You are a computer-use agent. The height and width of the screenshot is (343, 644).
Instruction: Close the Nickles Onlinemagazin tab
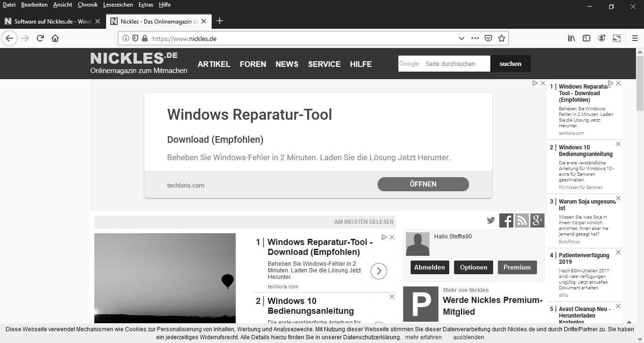[204, 21]
